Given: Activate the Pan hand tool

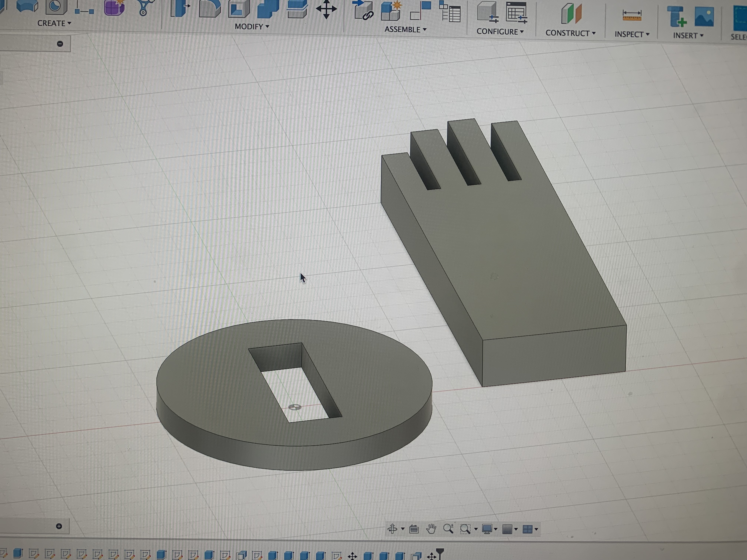Looking at the screenshot, I should (431, 529).
